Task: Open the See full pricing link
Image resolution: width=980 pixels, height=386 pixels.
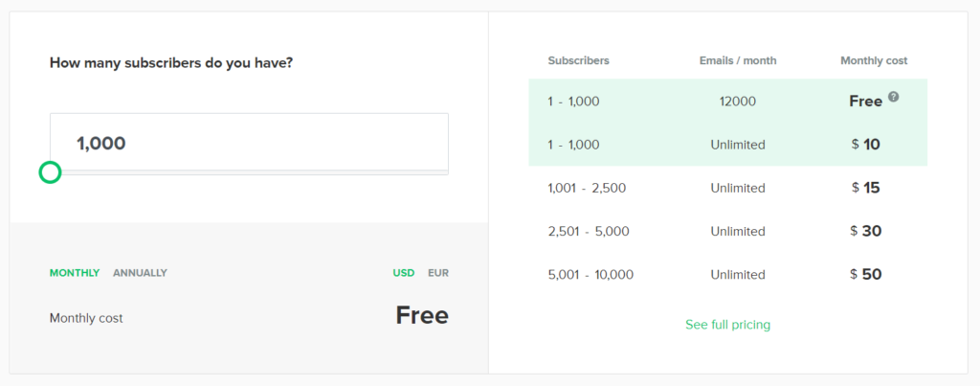Action: [727, 325]
